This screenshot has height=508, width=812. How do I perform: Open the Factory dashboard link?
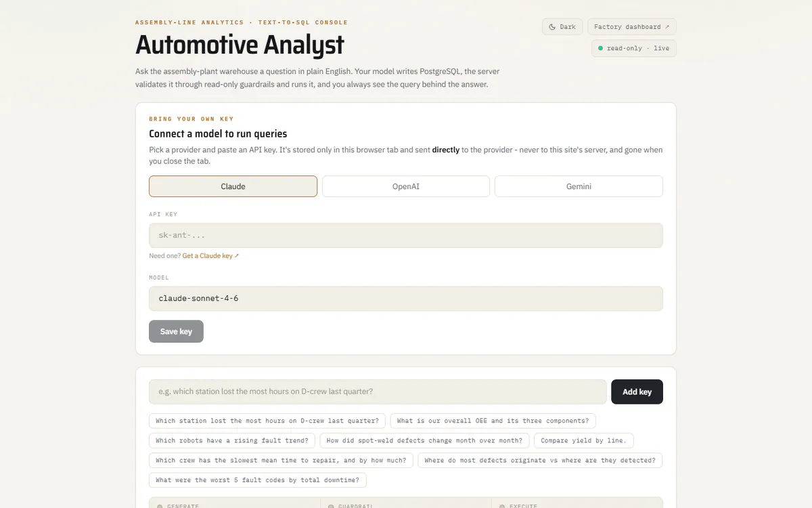click(x=632, y=27)
